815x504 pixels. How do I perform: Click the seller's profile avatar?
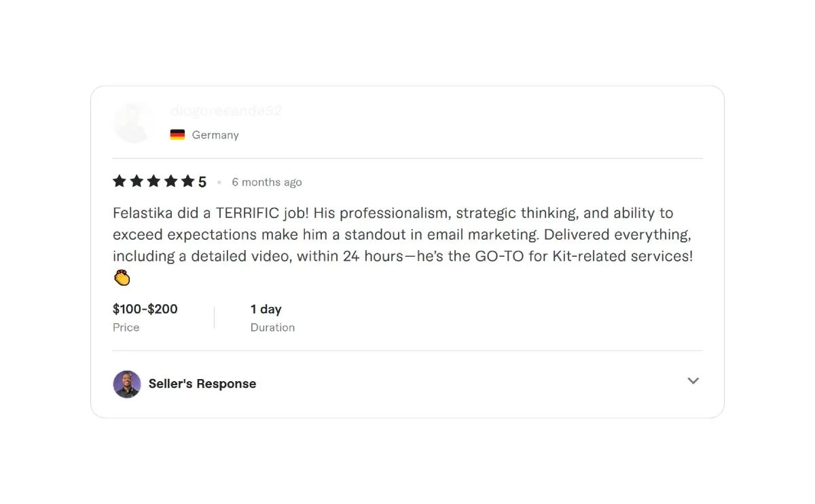tap(127, 384)
